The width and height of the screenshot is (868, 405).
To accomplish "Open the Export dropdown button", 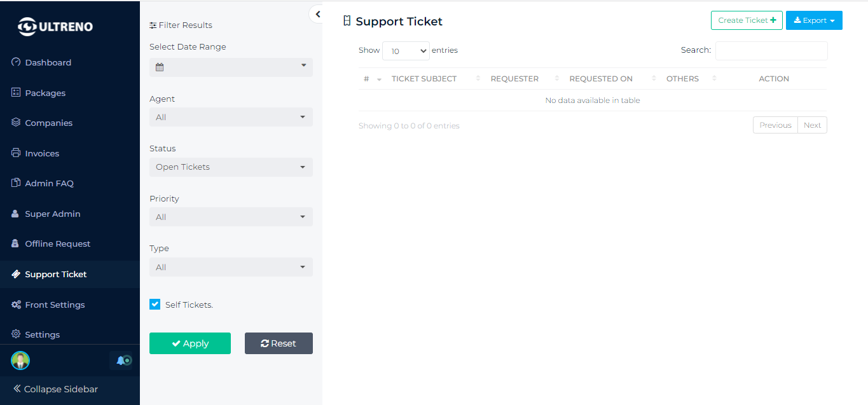I will pos(814,20).
